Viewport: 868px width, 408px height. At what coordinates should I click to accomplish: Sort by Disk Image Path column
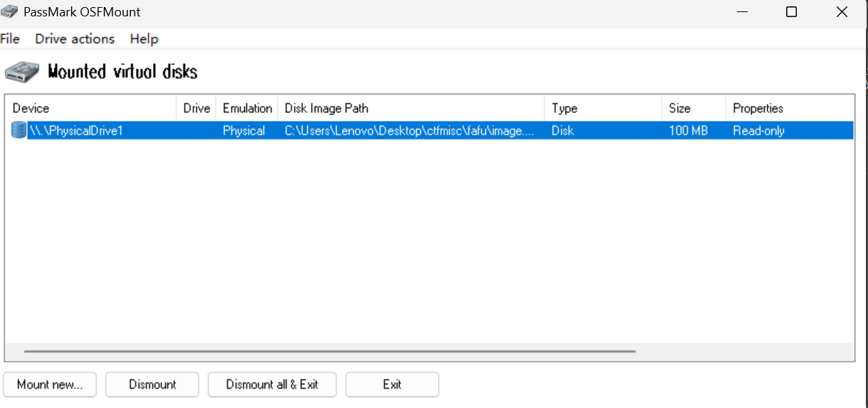[x=411, y=108]
